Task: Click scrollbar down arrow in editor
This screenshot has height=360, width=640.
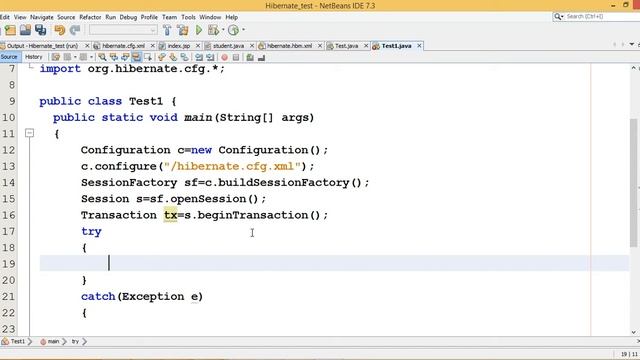Action: 633,332
